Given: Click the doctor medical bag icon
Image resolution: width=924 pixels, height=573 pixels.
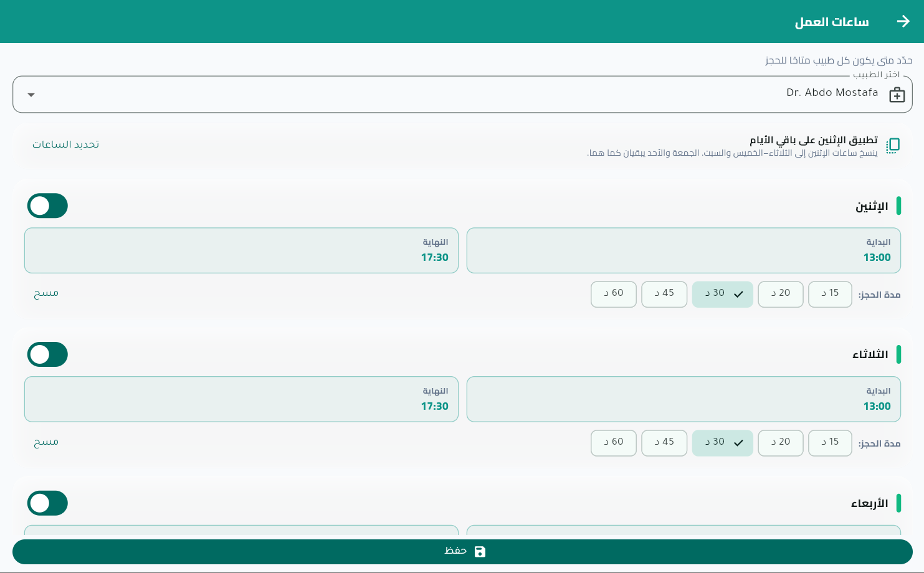Looking at the screenshot, I should click(897, 95).
